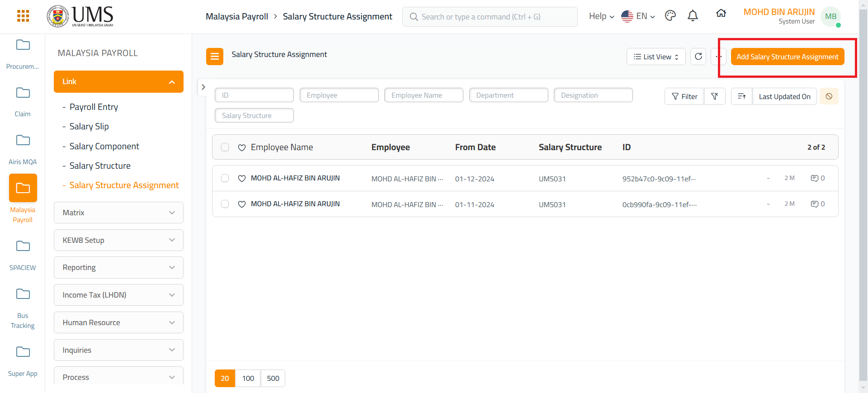
Task: Set page size to 100
Action: (248, 378)
